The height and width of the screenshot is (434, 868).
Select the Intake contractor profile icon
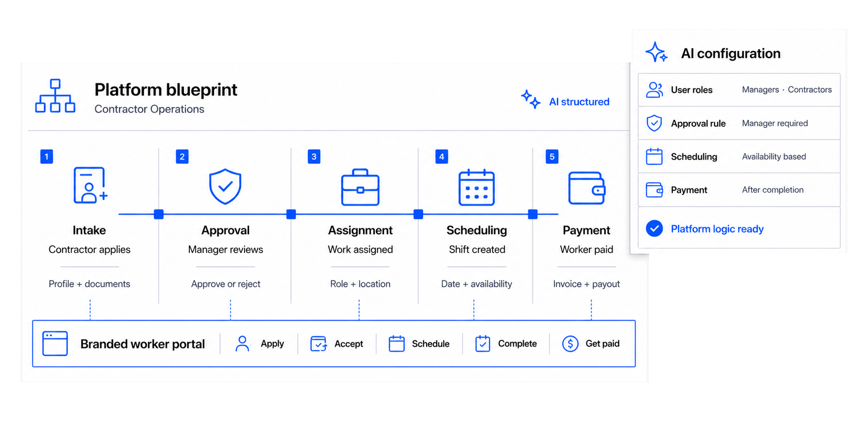[x=90, y=185]
